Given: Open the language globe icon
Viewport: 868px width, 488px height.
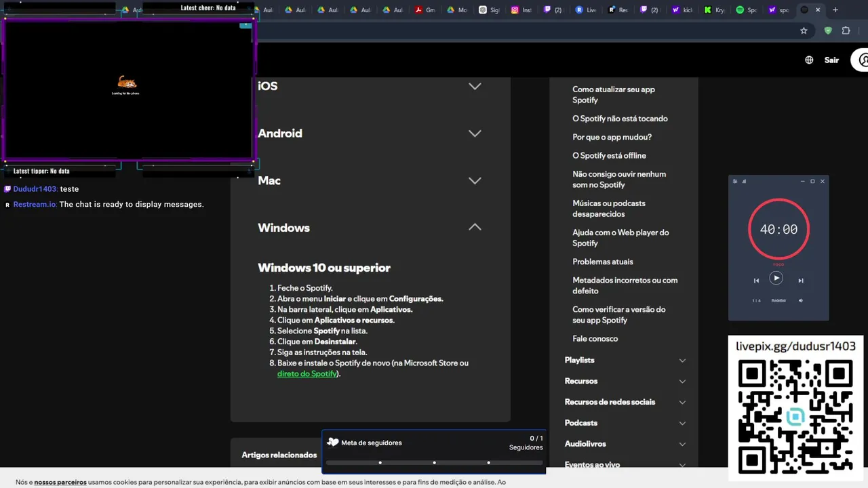Looking at the screenshot, I should pyautogui.click(x=809, y=60).
